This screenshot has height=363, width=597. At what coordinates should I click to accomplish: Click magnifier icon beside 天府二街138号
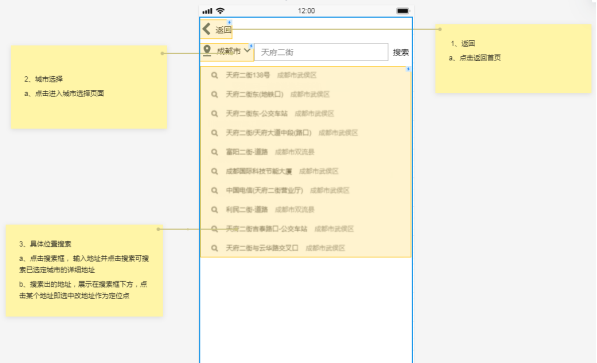(215, 75)
